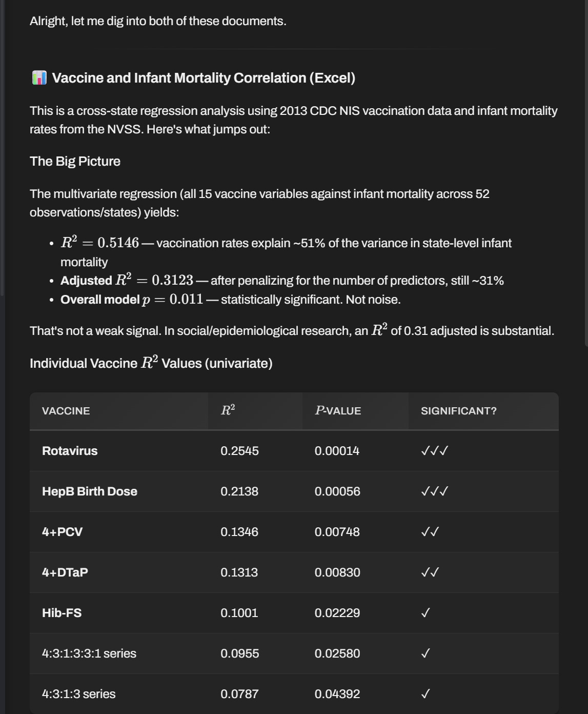588x714 pixels.
Task: Click the triple checkmark in the Rotavirus row
Action: 435,451
